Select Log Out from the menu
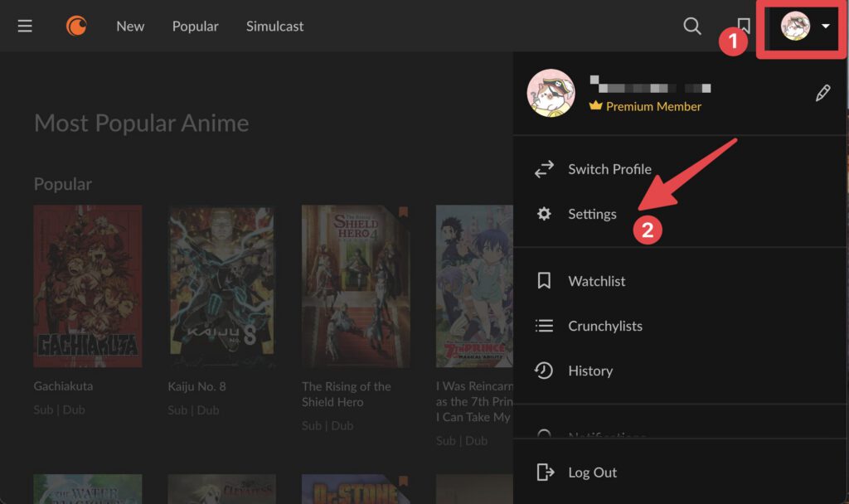The height and width of the screenshot is (504, 849). (592, 472)
